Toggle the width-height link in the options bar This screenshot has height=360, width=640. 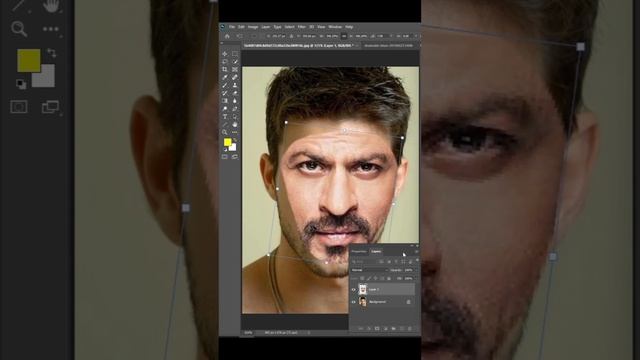click(x=344, y=36)
